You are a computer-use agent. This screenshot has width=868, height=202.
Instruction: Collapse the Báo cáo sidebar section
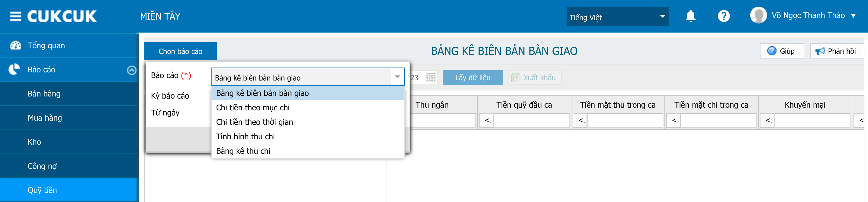tap(131, 70)
